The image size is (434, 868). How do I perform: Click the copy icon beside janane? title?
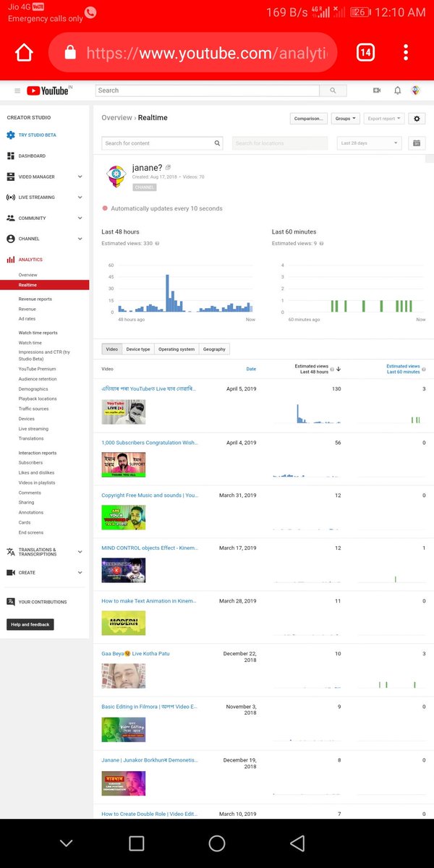coord(169,168)
